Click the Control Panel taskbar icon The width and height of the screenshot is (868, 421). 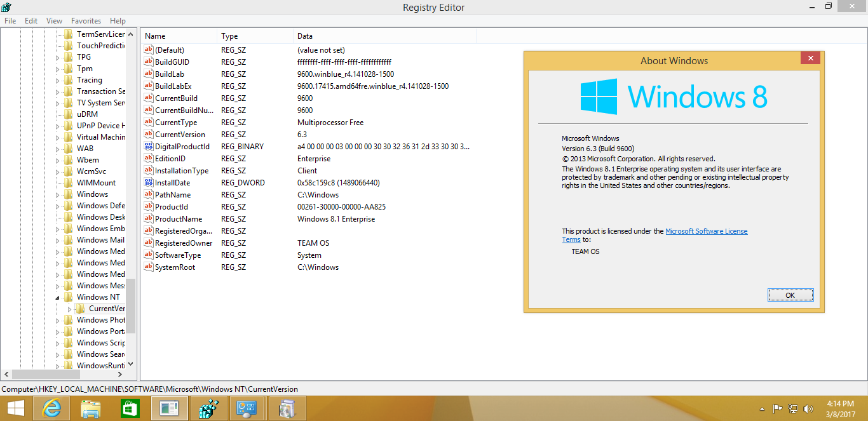[x=248, y=408]
